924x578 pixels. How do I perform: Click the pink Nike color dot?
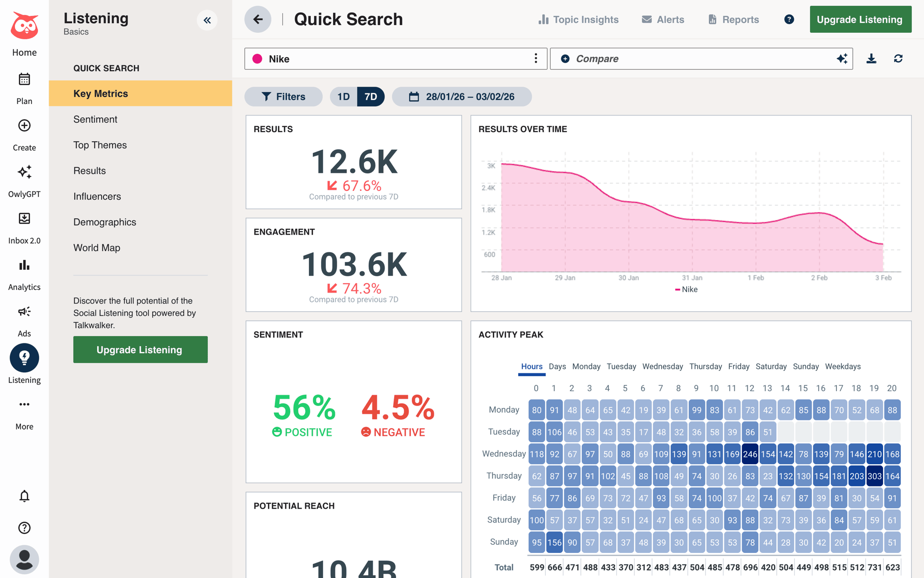click(x=257, y=59)
